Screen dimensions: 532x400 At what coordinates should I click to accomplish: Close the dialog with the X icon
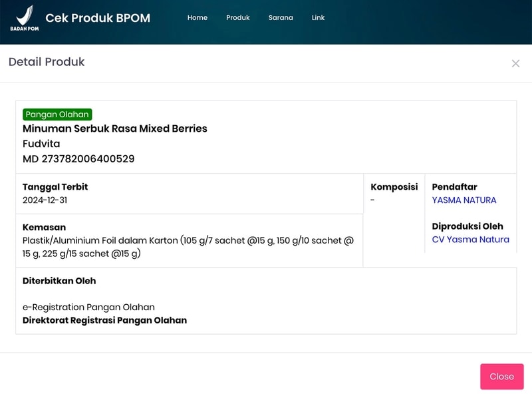(515, 63)
